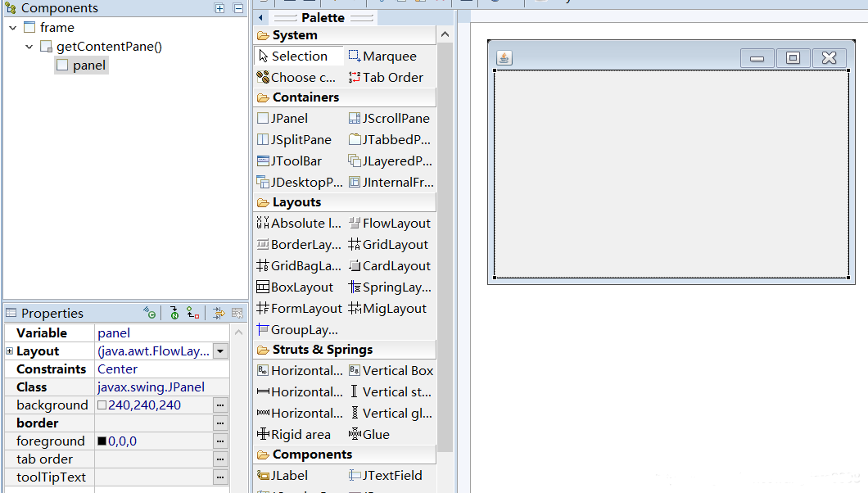Open foreground color editor button
Image resolution: width=868 pixels, height=493 pixels.
pos(220,441)
